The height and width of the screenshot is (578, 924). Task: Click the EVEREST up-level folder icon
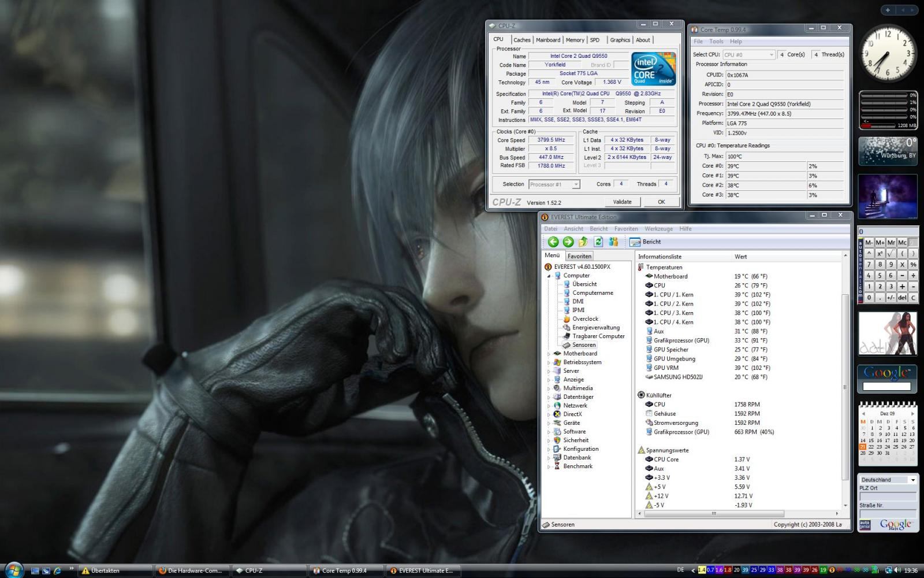pyautogui.click(x=583, y=242)
